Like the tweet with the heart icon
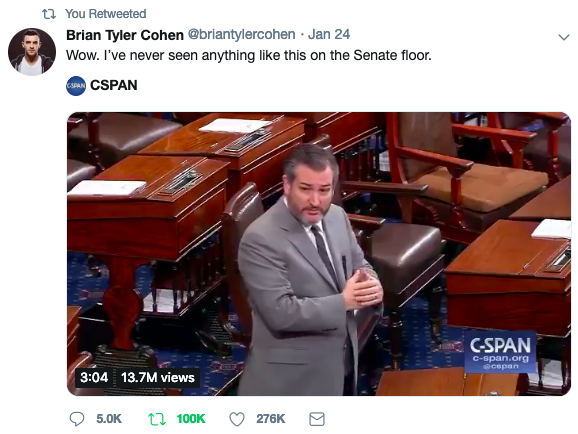This screenshot has width=578, height=434. (x=237, y=419)
